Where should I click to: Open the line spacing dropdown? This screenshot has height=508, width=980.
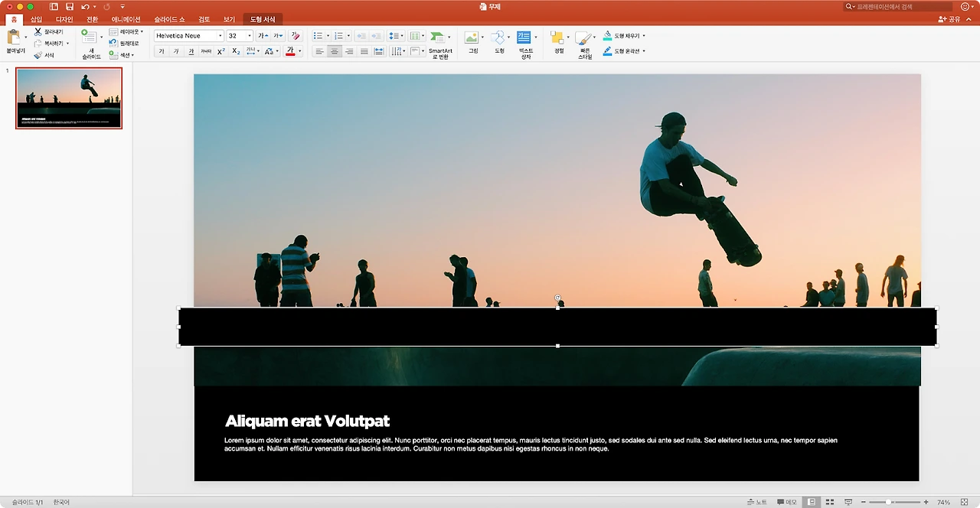click(396, 36)
